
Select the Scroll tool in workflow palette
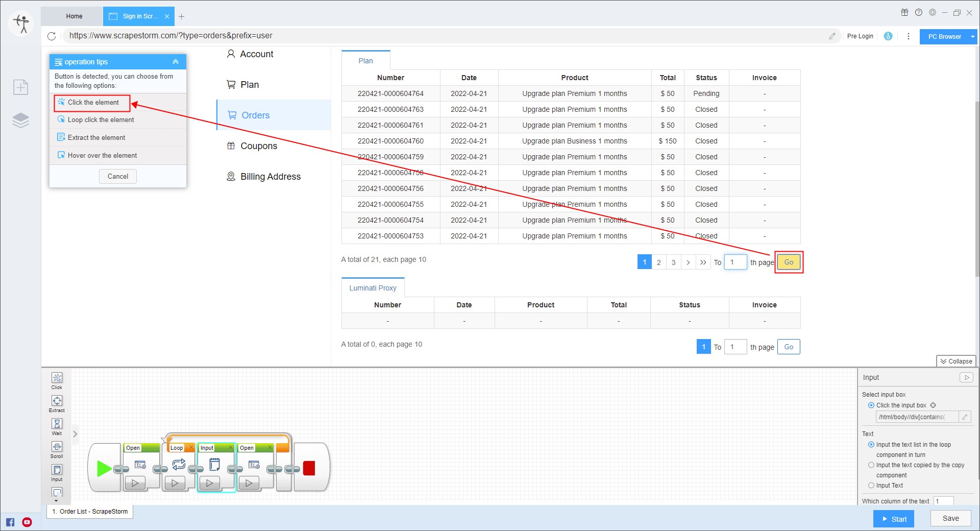pyautogui.click(x=57, y=447)
